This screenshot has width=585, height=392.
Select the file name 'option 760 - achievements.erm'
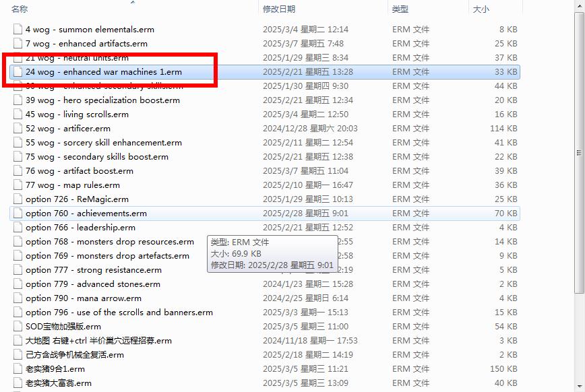coord(86,214)
